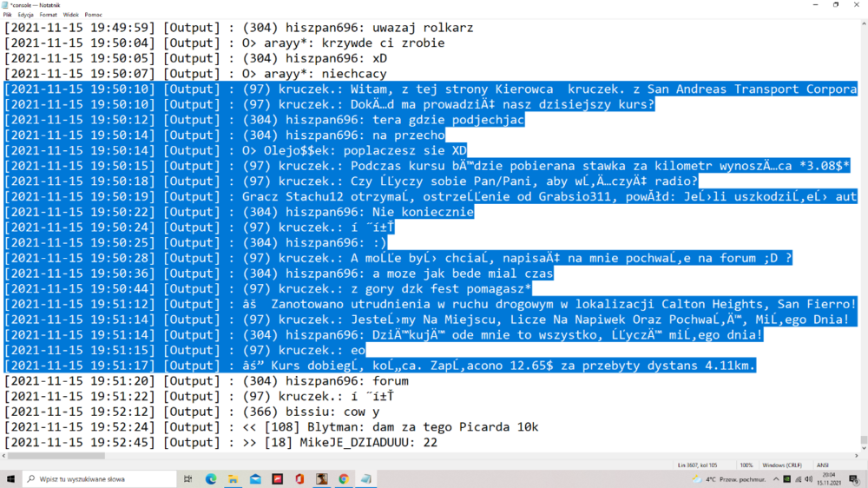The image size is (868, 488).
Task: Click the vertical scrollbar down arrow
Action: [x=864, y=448]
